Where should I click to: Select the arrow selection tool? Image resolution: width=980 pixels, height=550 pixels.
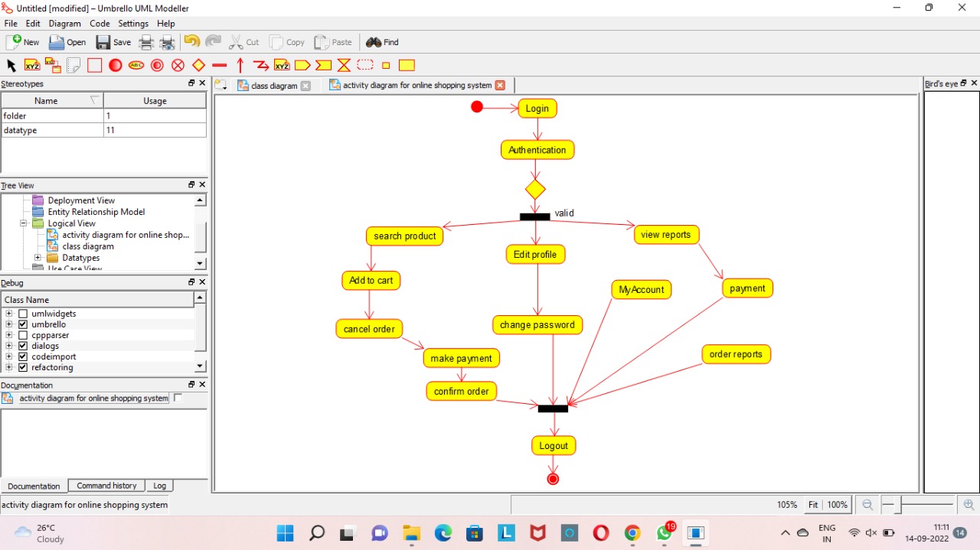coord(11,65)
